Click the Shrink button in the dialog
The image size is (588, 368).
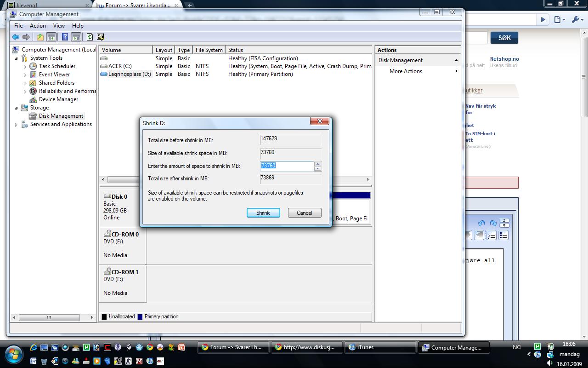(x=263, y=213)
